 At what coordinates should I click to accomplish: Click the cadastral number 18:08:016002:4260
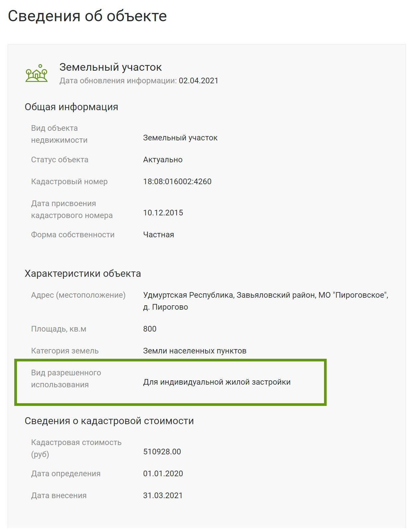pos(177,182)
